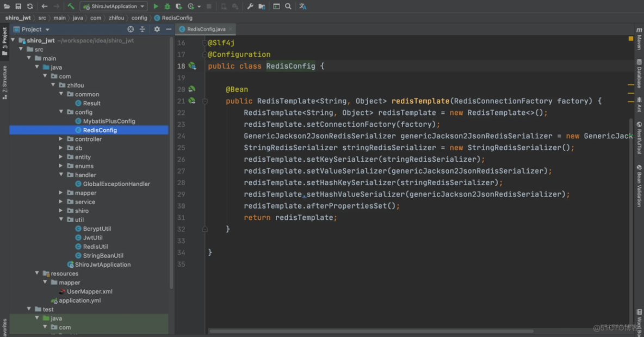The width and height of the screenshot is (644, 337).
Task: Fold the redisTemplate method at line 21
Action: [x=205, y=101]
